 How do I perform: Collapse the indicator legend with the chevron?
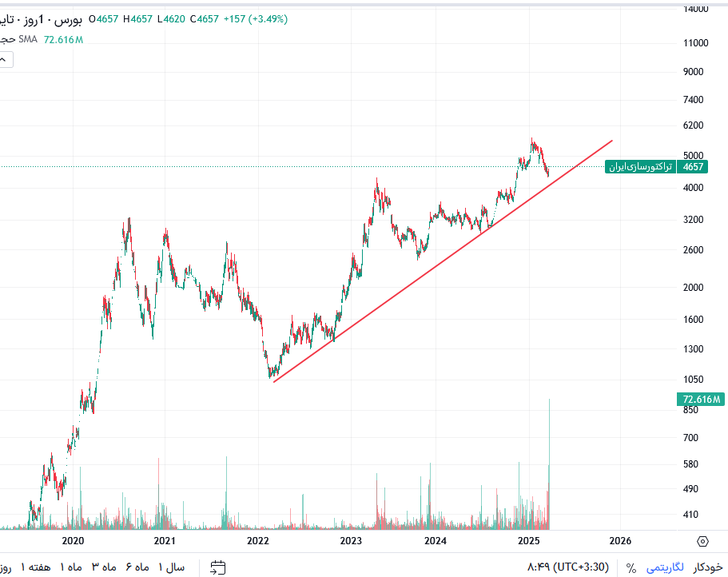tap(4, 59)
